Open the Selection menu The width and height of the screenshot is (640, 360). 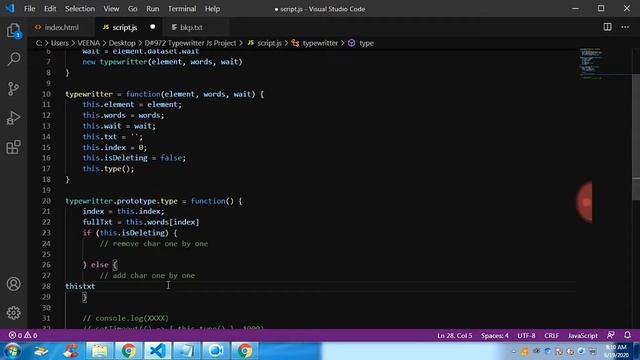(80, 9)
